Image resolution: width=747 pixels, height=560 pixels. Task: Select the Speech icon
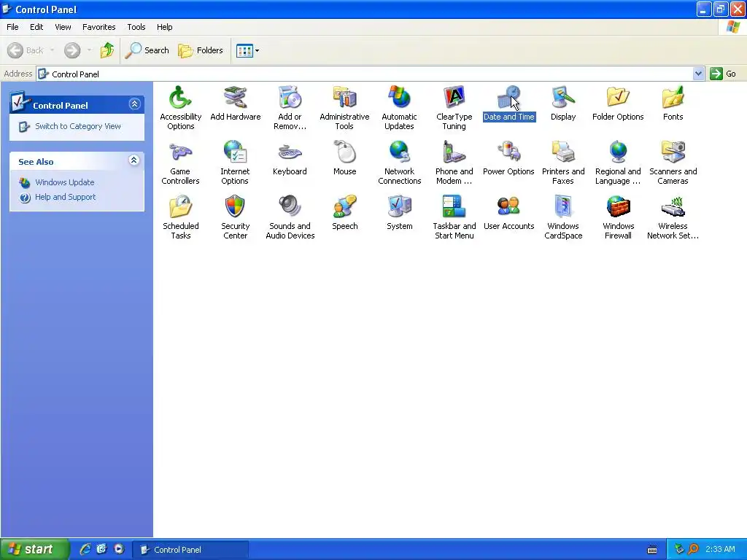[344, 207]
